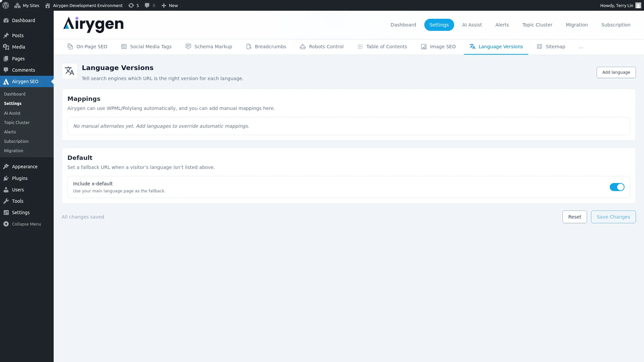644x362 pixels.
Task: Click Add language button
Action: tap(616, 72)
